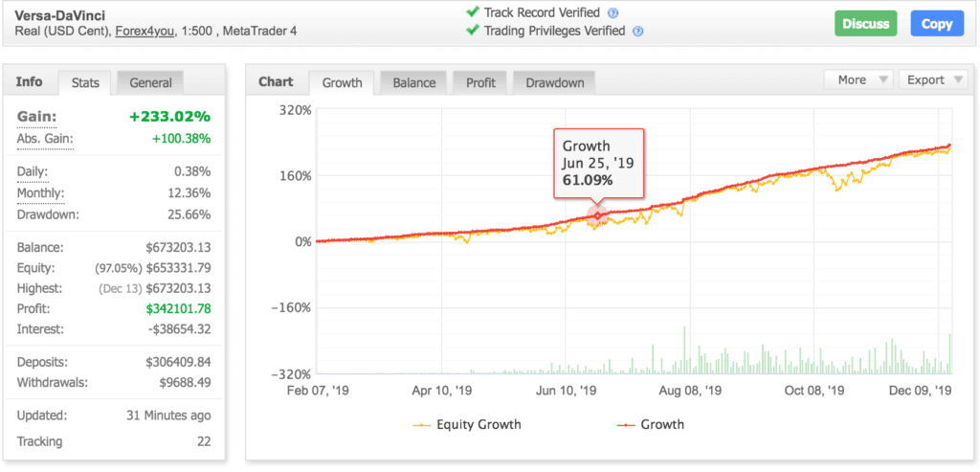The width and height of the screenshot is (980, 472).
Task: Click the Track Record Verified green checkmark
Action: [472, 12]
